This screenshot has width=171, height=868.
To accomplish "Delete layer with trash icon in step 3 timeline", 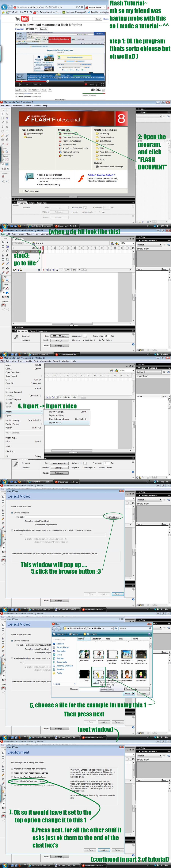I will (39, 270).
